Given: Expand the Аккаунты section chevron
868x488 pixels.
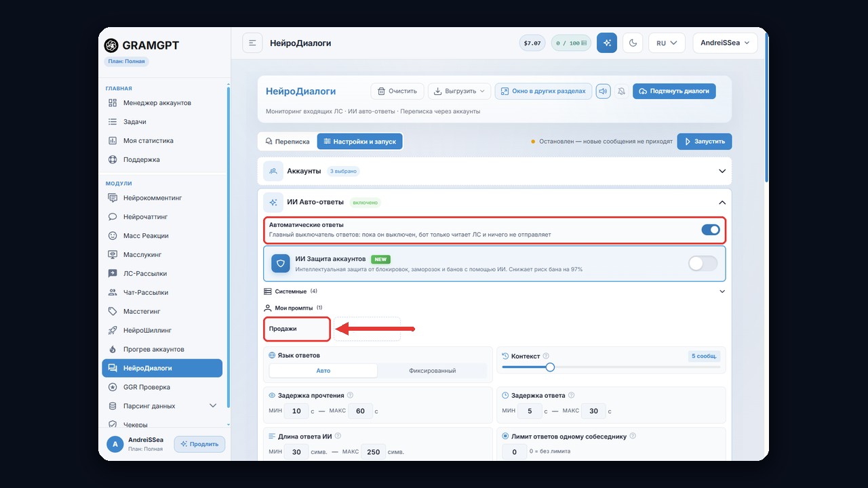Looking at the screenshot, I should [x=722, y=171].
